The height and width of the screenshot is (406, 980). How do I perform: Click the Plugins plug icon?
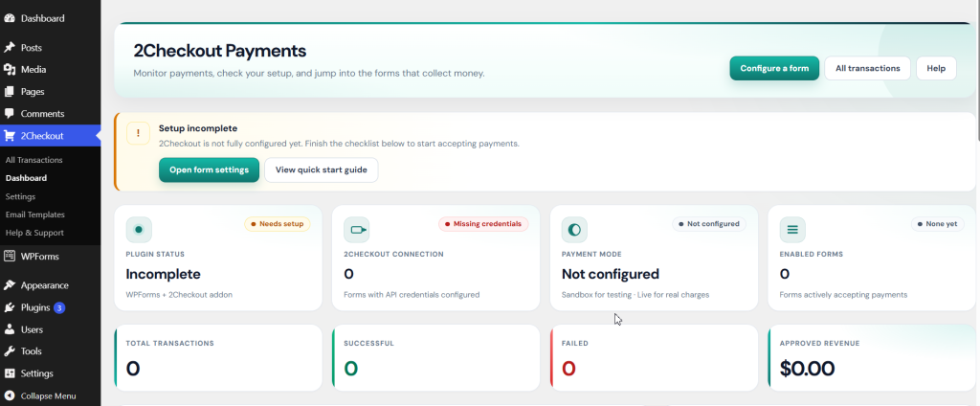pyautogui.click(x=10, y=307)
